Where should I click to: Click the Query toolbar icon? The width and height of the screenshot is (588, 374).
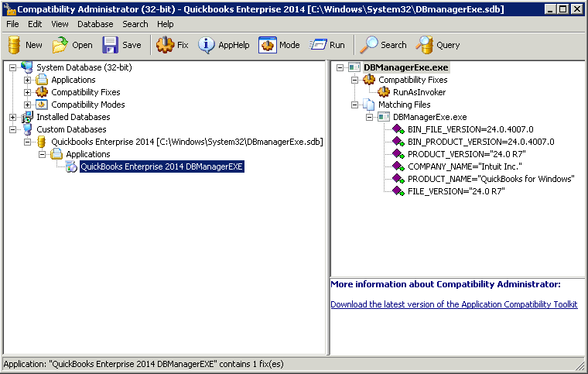(424, 45)
